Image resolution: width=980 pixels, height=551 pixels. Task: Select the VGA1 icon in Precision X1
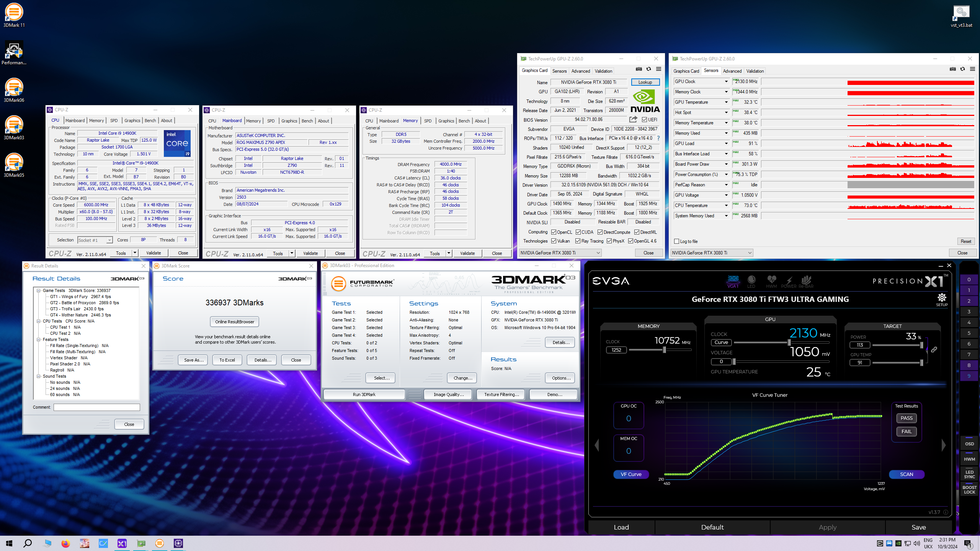(733, 281)
